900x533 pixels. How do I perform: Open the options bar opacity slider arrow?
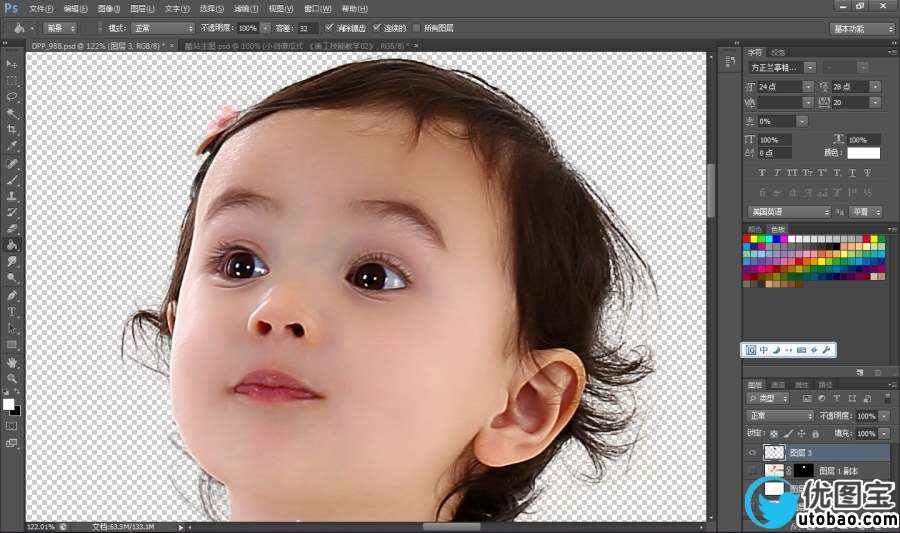click(265, 28)
